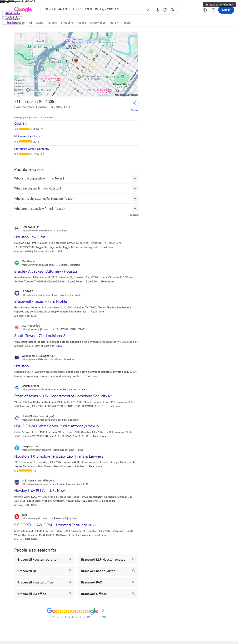The image size is (241, 644).
Task: Open the Tools dropdown
Action: tap(130, 23)
